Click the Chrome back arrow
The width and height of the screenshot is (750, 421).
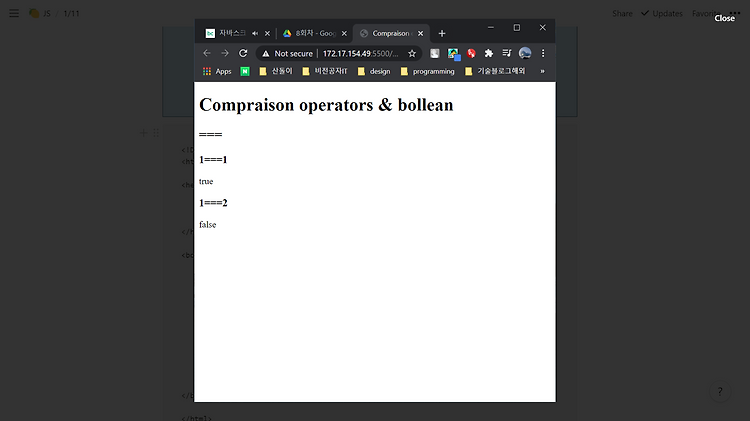207,53
